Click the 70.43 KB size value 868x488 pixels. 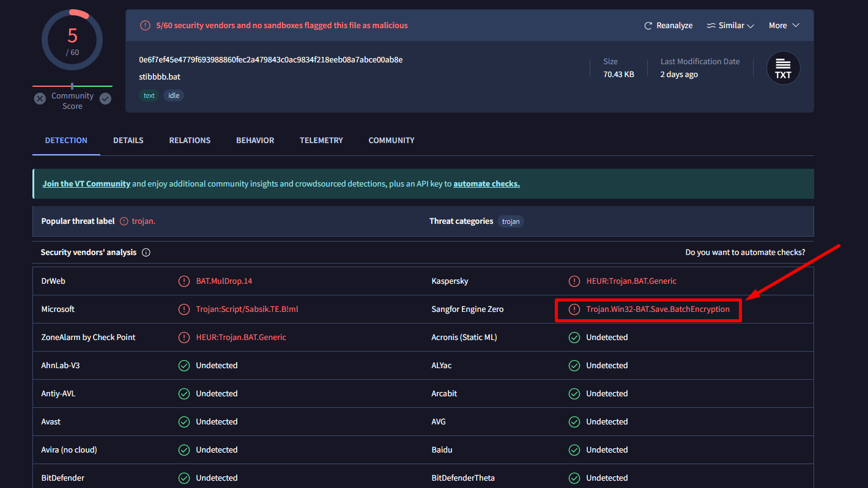(618, 75)
